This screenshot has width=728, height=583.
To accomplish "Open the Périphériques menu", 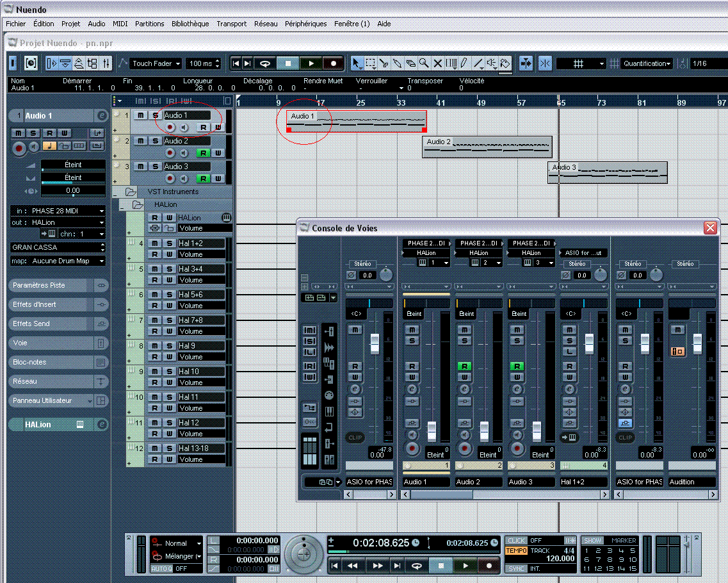I will coord(305,24).
